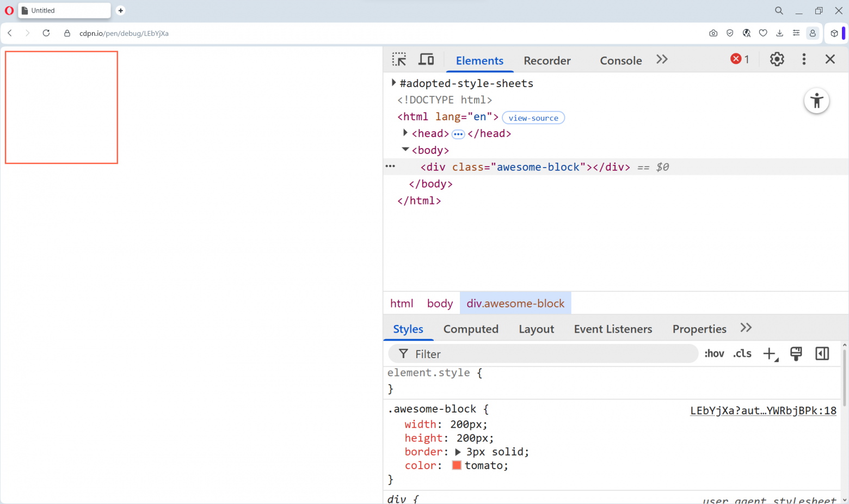
Task: Activate the inspect element picker icon
Action: (399, 59)
